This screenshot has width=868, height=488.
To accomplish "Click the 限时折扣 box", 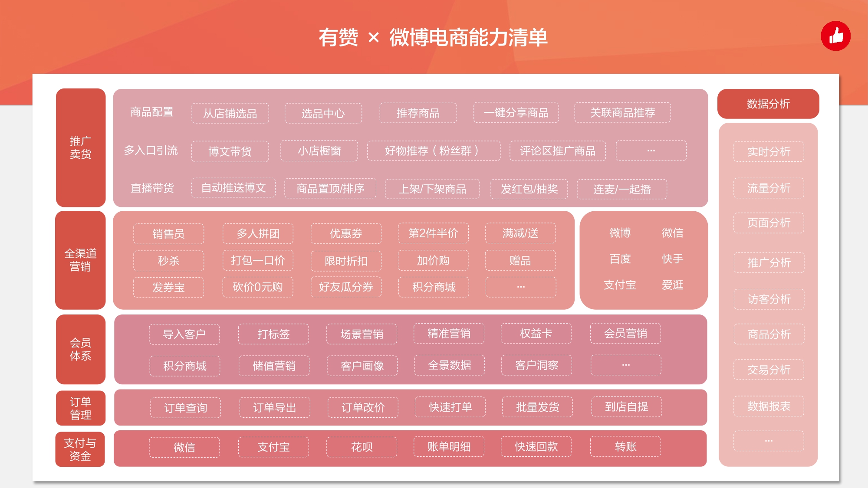I will point(346,261).
